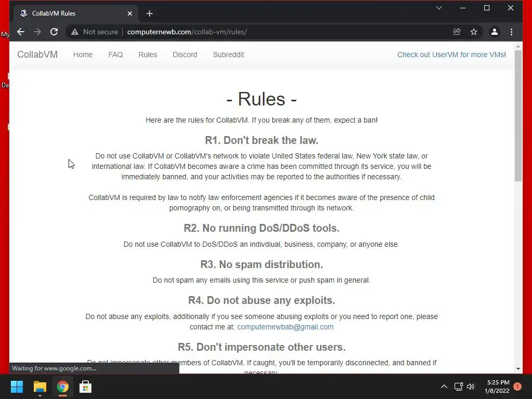Open the notification badge

tap(517, 387)
